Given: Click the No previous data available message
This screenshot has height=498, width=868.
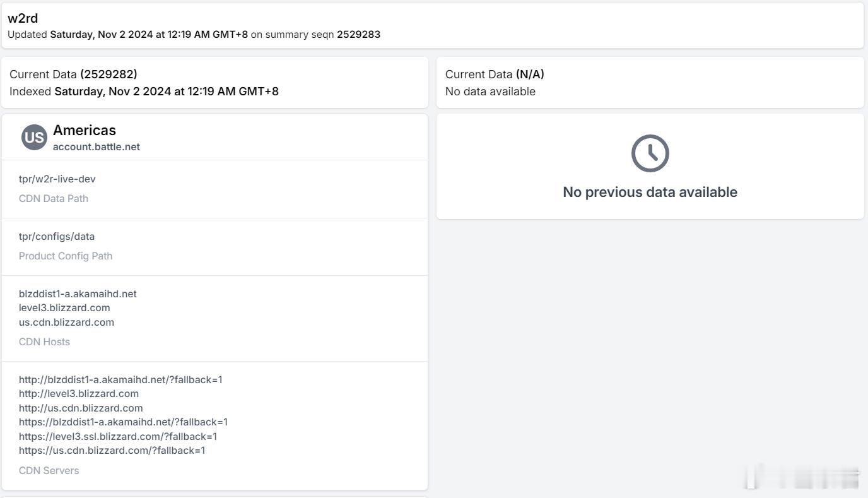Looking at the screenshot, I should 650,192.
